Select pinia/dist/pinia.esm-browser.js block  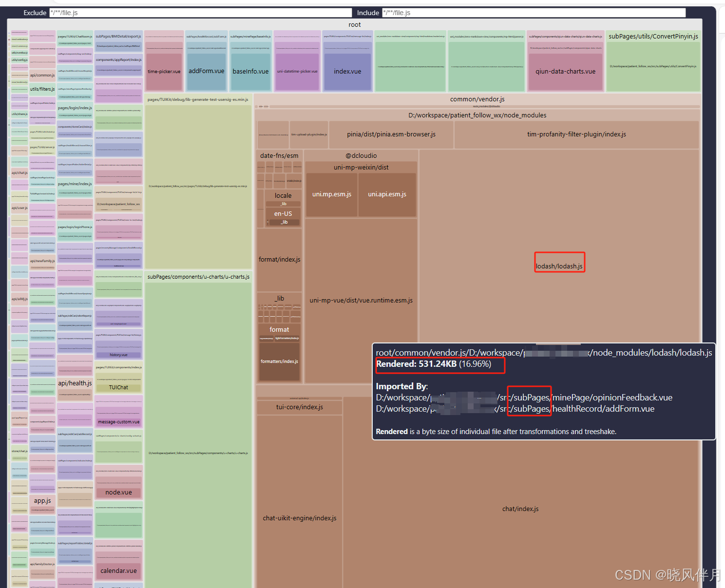391,134
